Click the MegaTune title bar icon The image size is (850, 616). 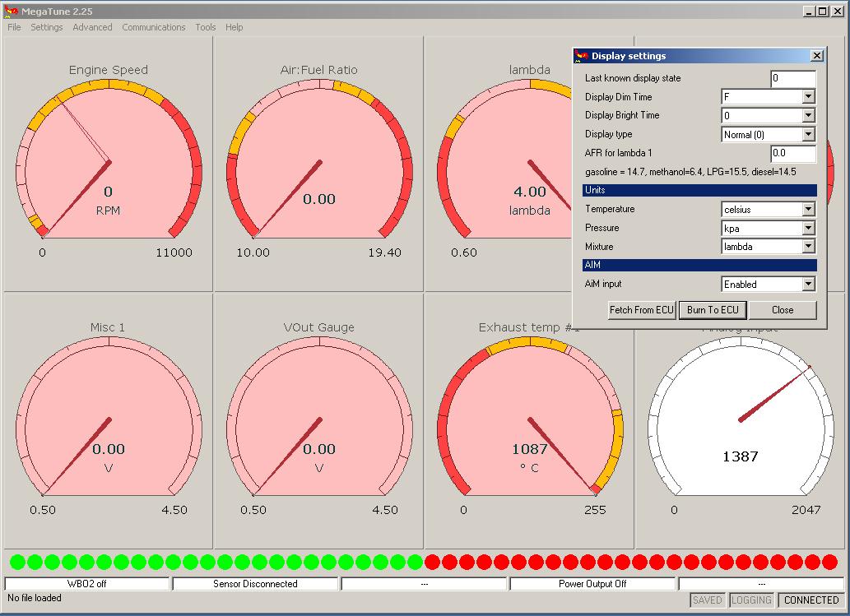[11, 11]
